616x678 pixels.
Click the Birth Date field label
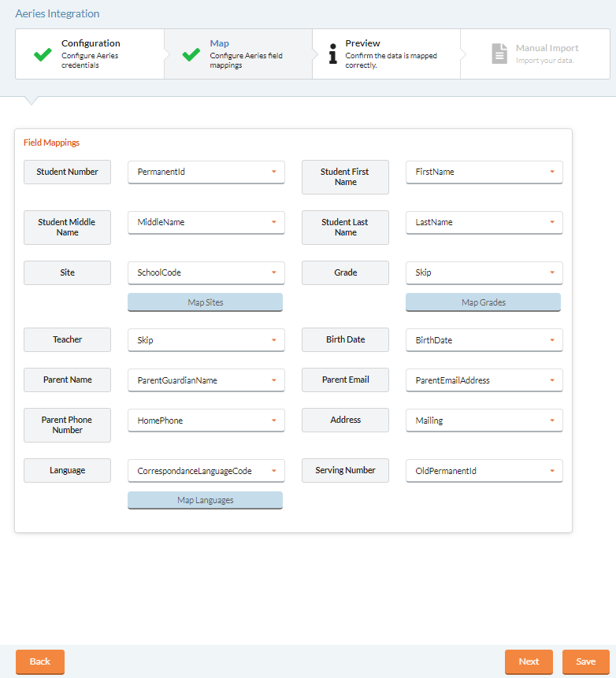[345, 340]
